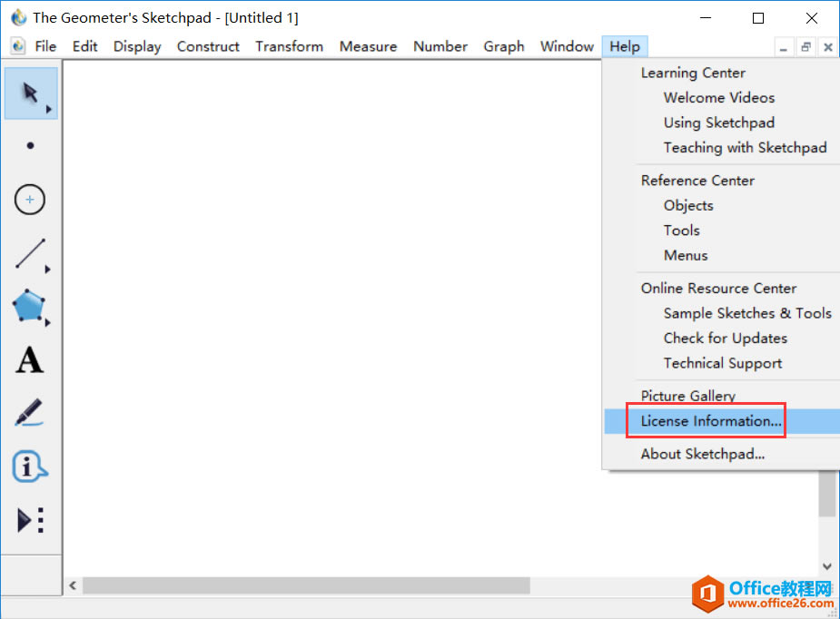840x619 pixels.
Task: Click the Sketchpad app icon in title bar
Action: click(x=19, y=17)
